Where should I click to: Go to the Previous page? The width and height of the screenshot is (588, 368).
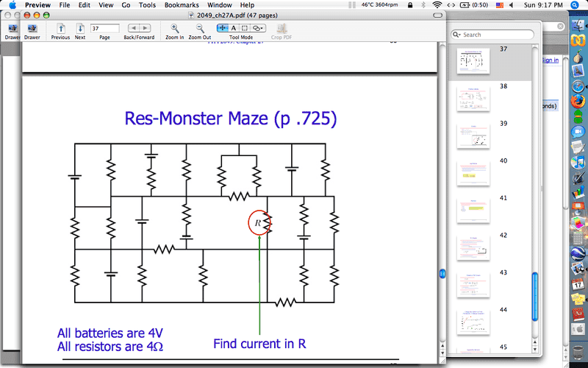[60, 32]
